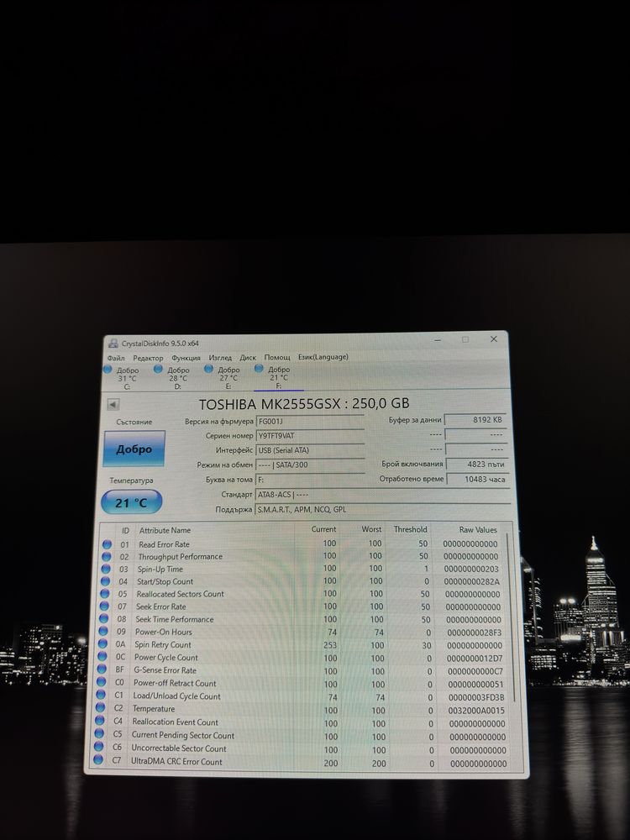Open the Функция menu

pos(186,357)
